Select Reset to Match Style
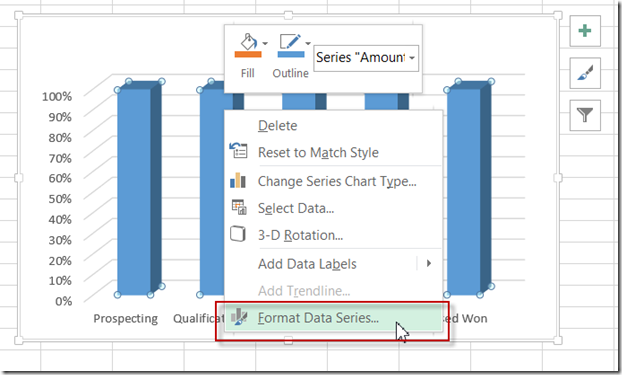 click(x=333, y=152)
